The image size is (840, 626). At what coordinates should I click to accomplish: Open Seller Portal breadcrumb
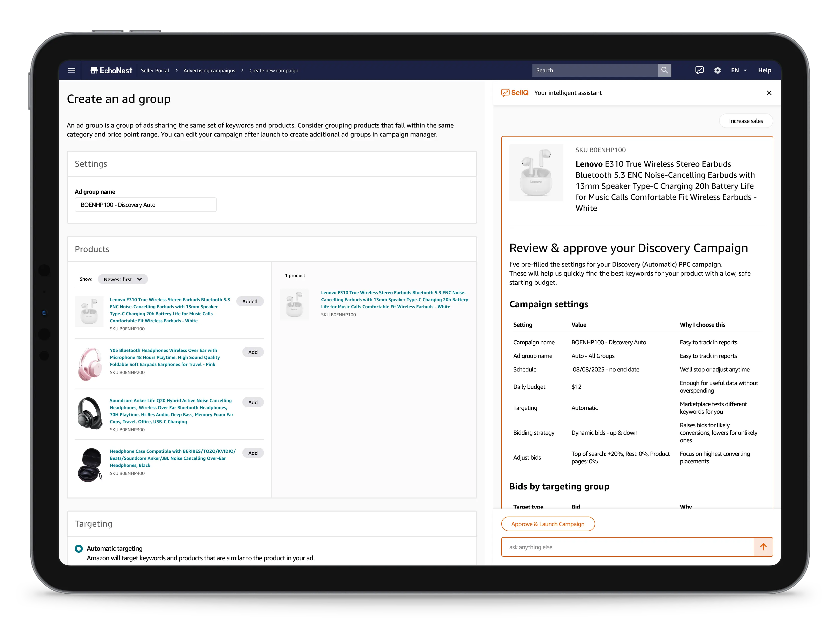[155, 71]
